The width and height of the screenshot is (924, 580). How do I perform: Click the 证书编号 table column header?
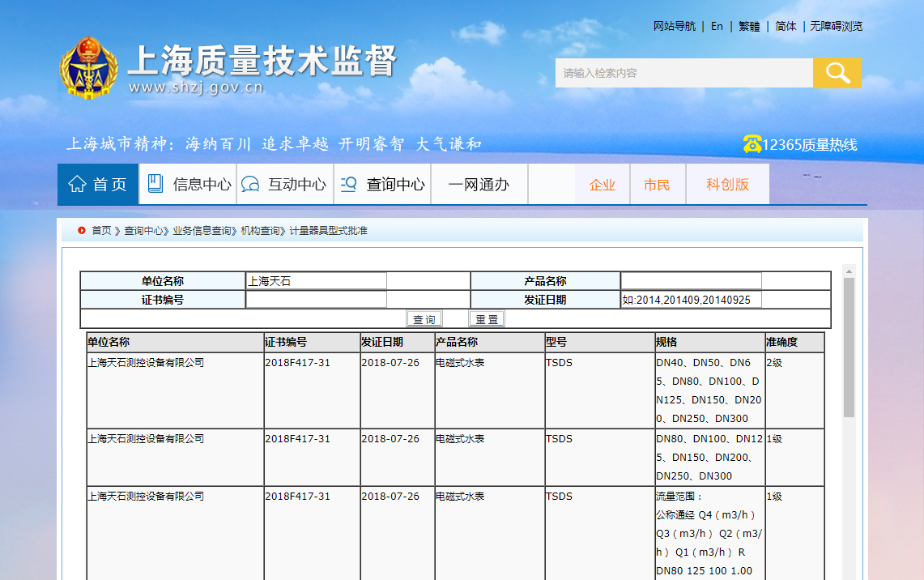coord(312,343)
